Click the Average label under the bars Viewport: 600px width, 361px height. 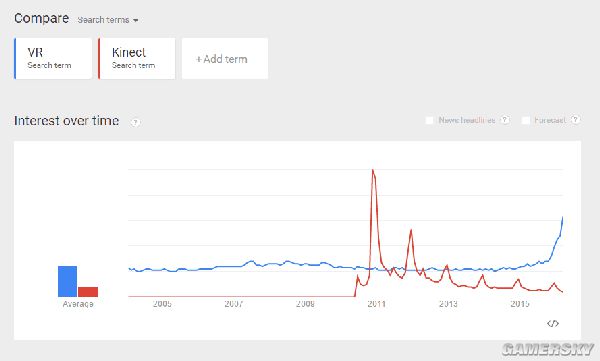pyautogui.click(x=78, y=304)
